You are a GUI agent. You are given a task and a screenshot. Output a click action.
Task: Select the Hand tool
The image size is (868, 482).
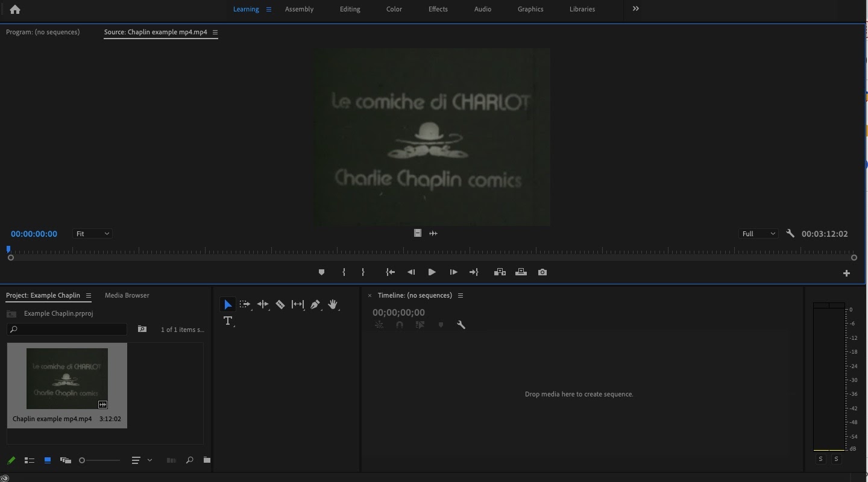333,305
